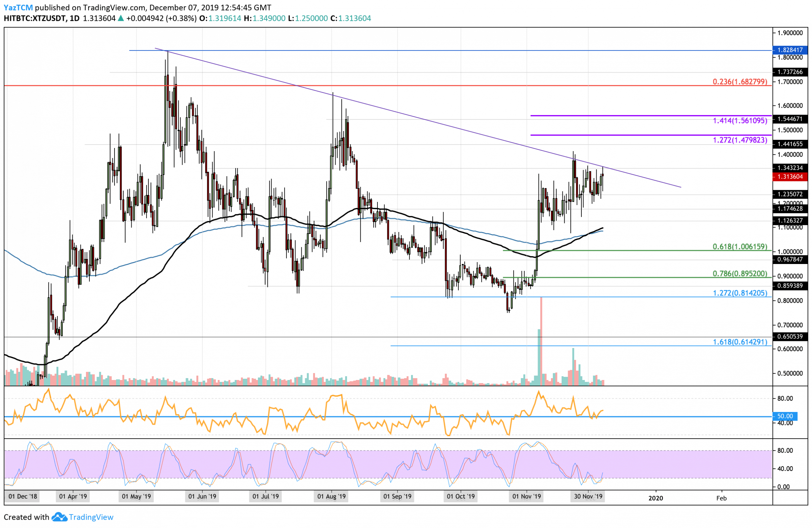Click the 01 Aug '19 date label
This screenshot has width=812, height=528.
click(332, 496)
